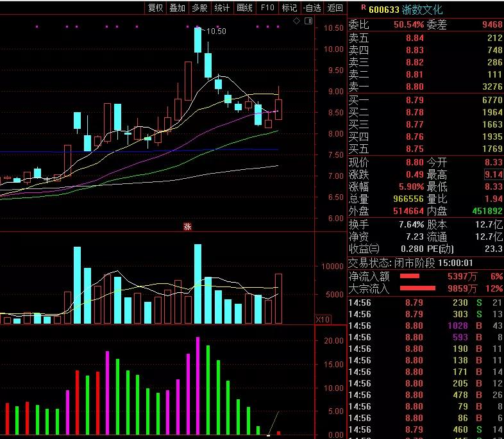Viewport: 504px width, 439px height.
Task: Click the 最高 9.14 boxed value
Action: [x=494, y=174]
